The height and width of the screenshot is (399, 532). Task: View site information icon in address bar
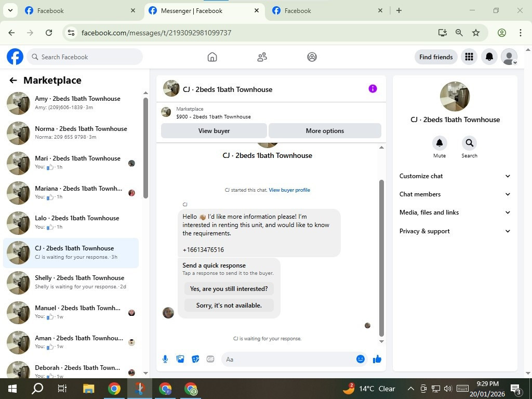[71, 33]
